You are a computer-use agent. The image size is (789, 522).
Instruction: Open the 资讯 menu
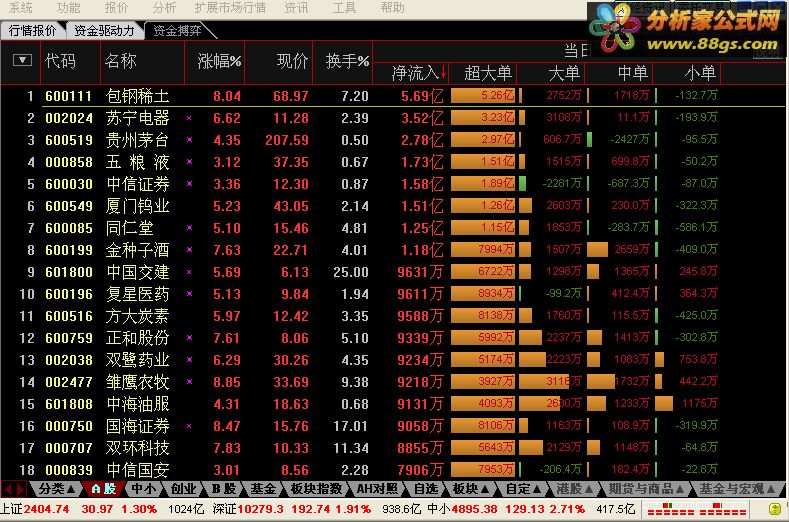point(296,8)
